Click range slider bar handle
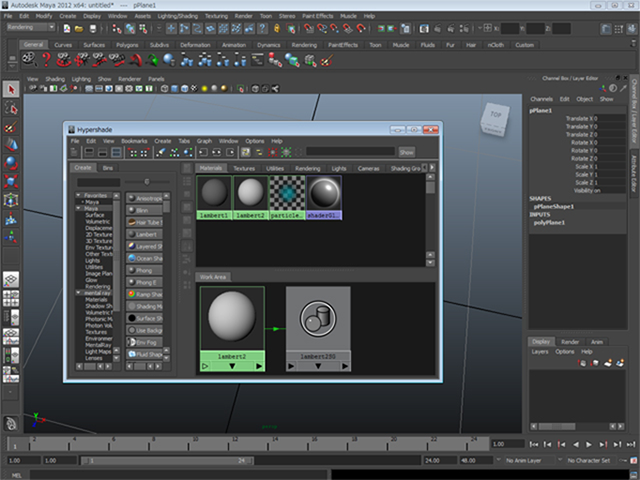Screen dimensions: 640x480 (x=167, y=460)
